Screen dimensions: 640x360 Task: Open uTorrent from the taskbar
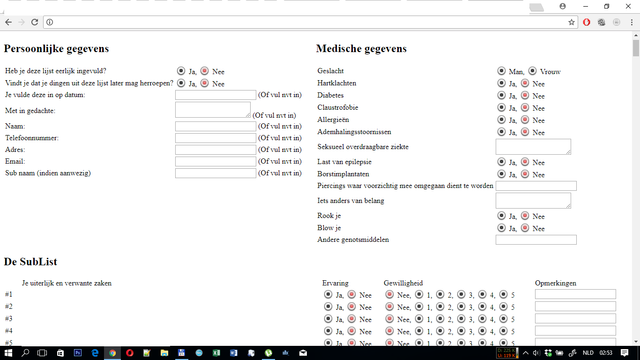pyautogui.click(x=268, y=353)
